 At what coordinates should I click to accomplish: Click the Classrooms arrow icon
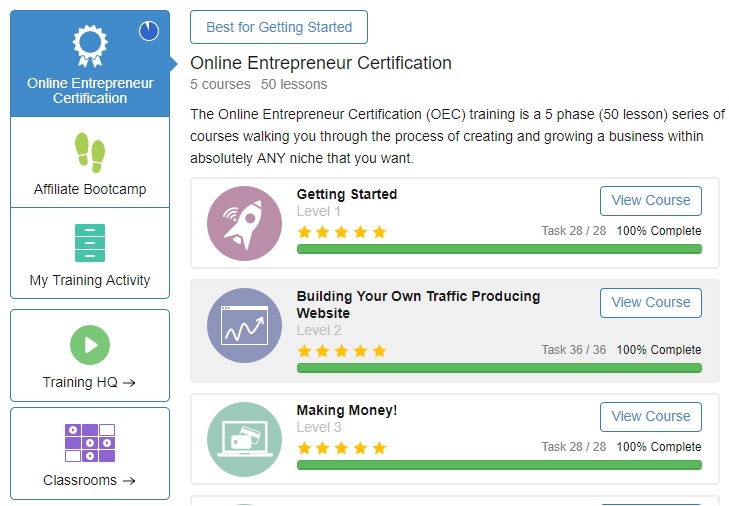(x=129, y=480)
